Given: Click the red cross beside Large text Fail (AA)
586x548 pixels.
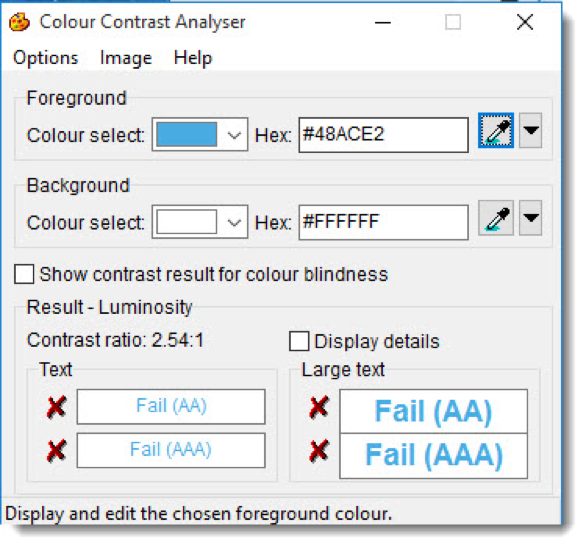Looking at the screenshot, I should (x=319, y=407).
